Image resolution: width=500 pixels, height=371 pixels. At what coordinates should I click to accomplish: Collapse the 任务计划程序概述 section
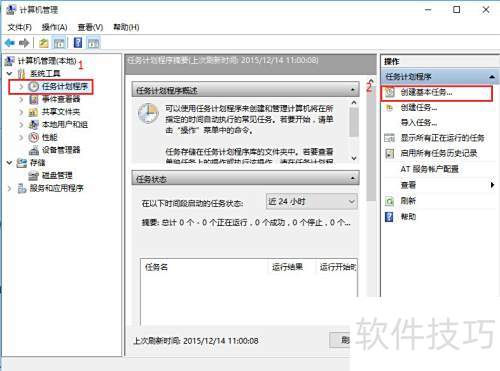[353, 90]
